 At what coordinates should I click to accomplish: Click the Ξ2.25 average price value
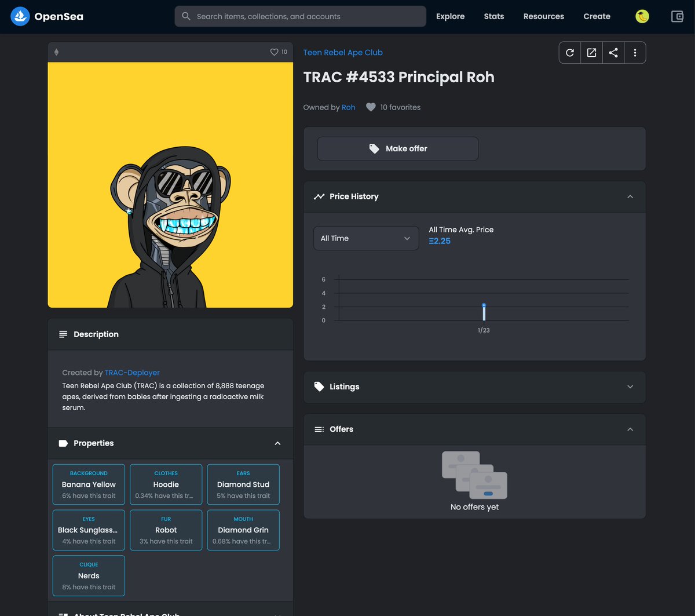[440, 241]
